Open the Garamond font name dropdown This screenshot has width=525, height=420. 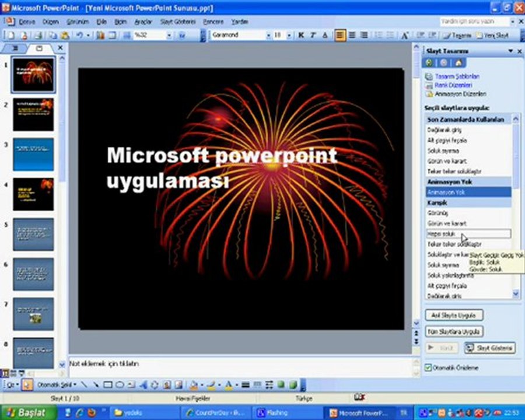coord(268,35)
